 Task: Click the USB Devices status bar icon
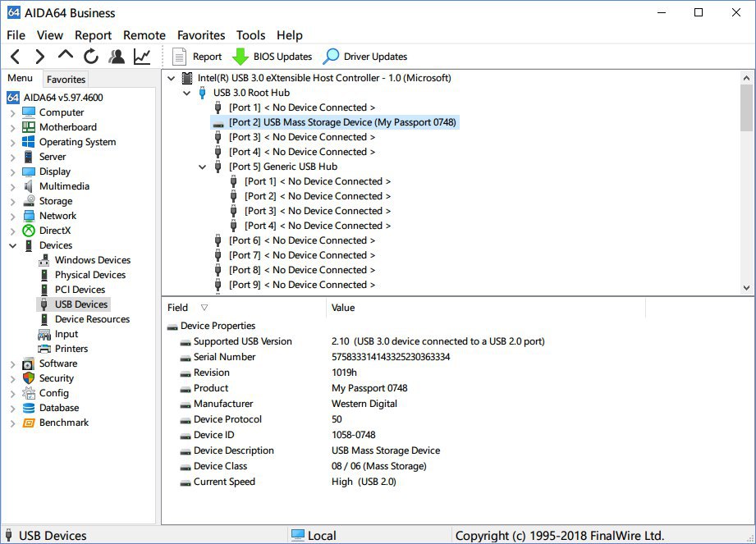coord(8,535)
